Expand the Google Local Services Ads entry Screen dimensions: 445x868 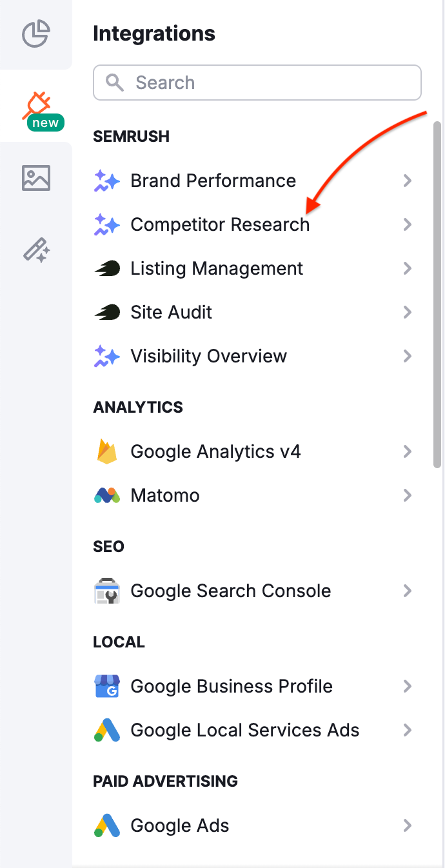(408, 730)
